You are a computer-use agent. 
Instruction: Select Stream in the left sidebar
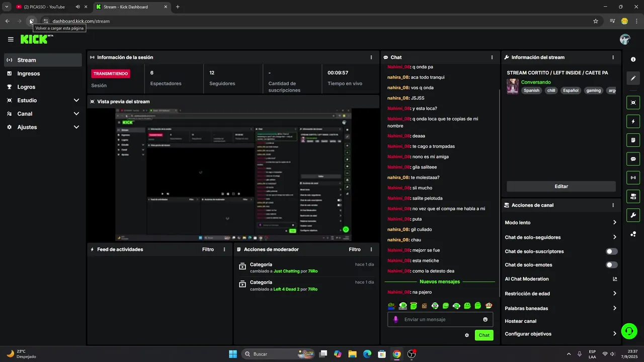point(43,60)
